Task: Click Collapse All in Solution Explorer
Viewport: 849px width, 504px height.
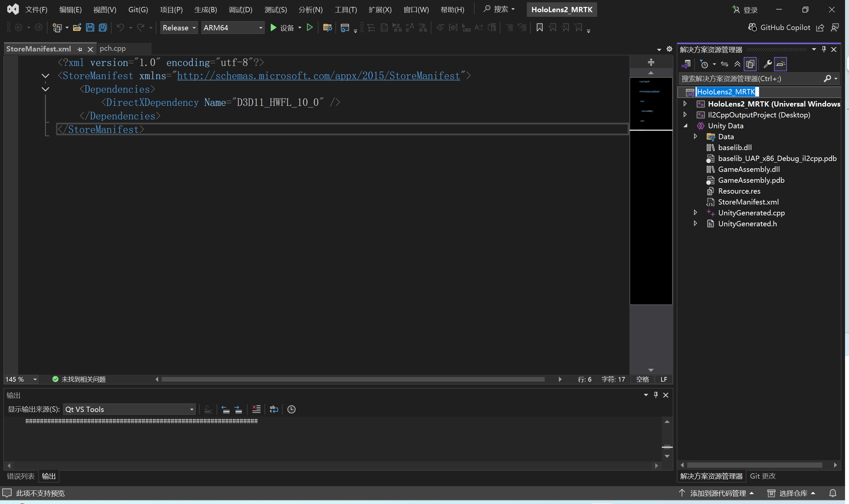Action: [737, 64]
